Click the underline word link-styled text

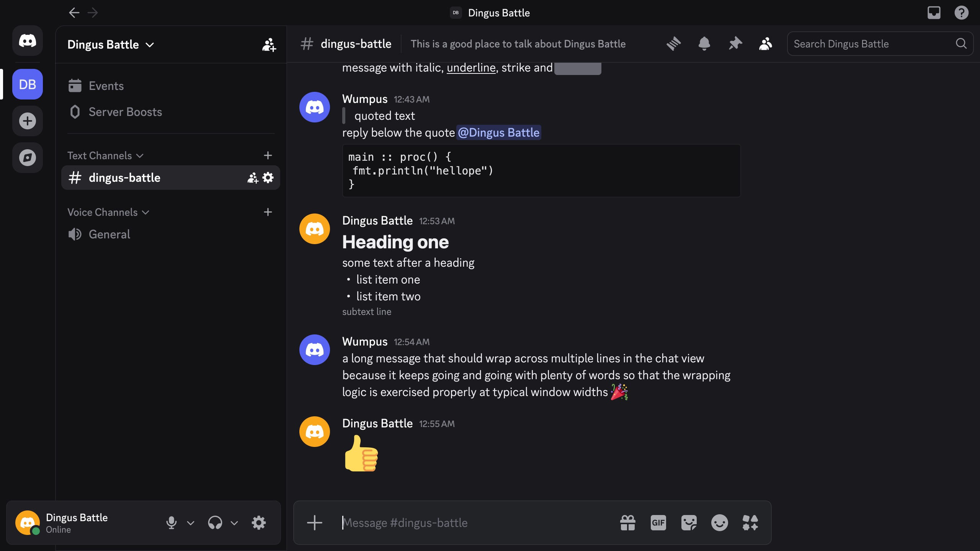(471, 68)
